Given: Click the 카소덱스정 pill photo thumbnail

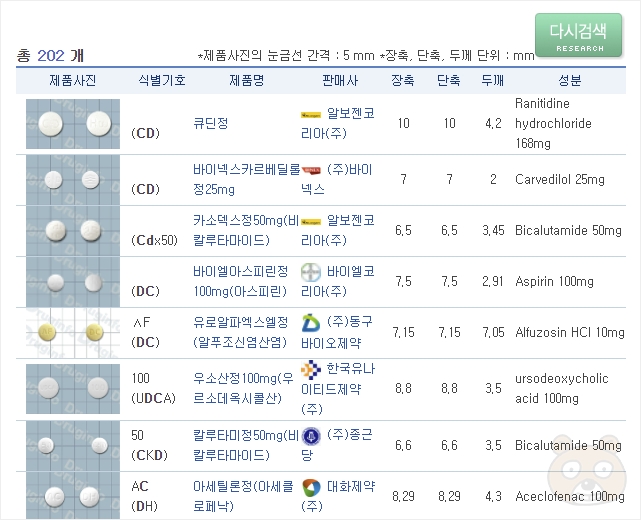Looking at the screenshot, I should tap(73, 231).
